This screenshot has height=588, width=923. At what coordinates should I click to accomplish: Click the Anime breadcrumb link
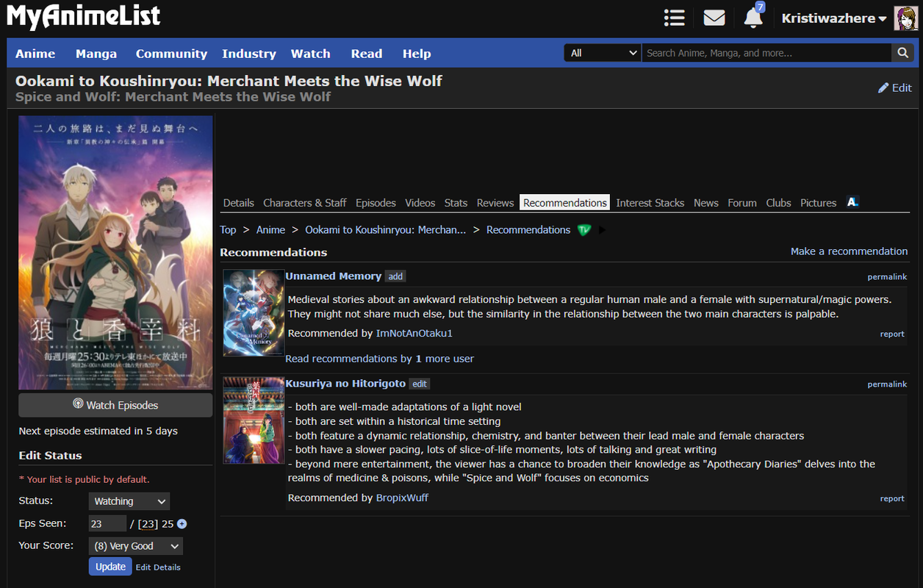(270, 230)
